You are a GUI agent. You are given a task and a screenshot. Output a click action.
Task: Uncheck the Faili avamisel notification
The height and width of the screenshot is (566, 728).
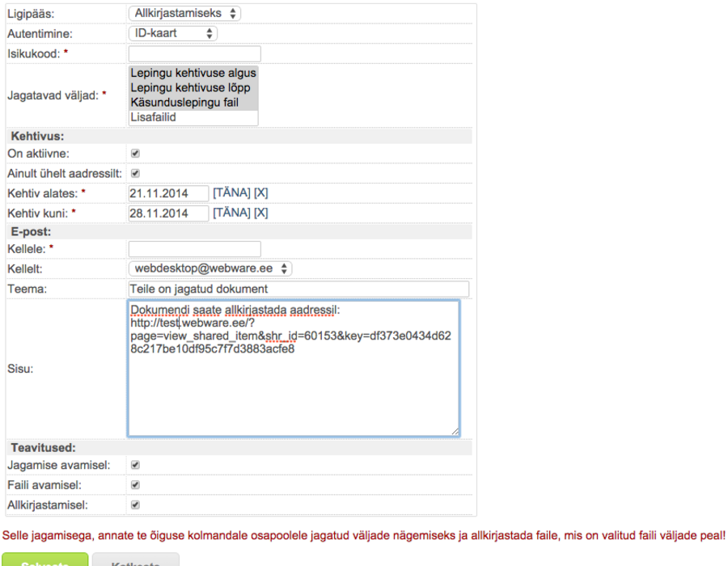tap(136, 485)
